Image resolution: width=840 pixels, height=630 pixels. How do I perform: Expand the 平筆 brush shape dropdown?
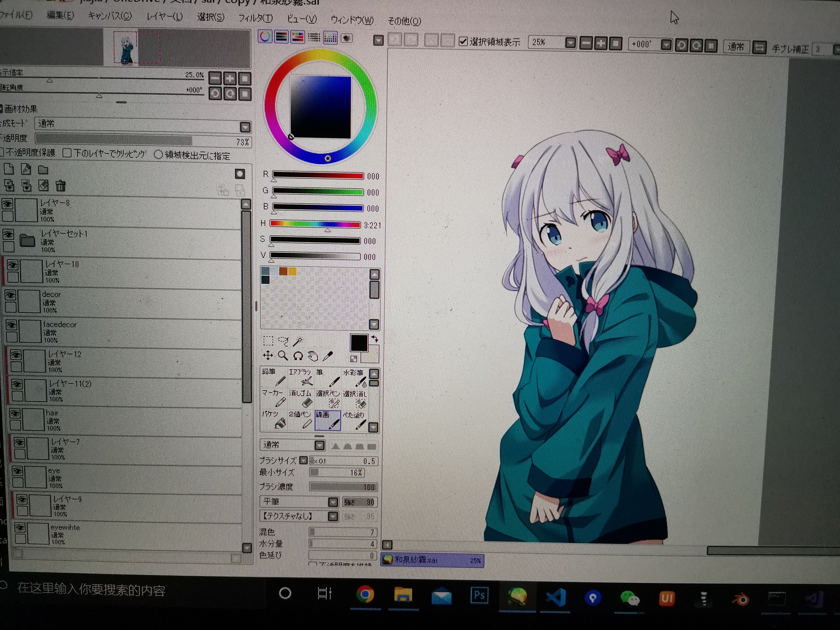[333, 502]
